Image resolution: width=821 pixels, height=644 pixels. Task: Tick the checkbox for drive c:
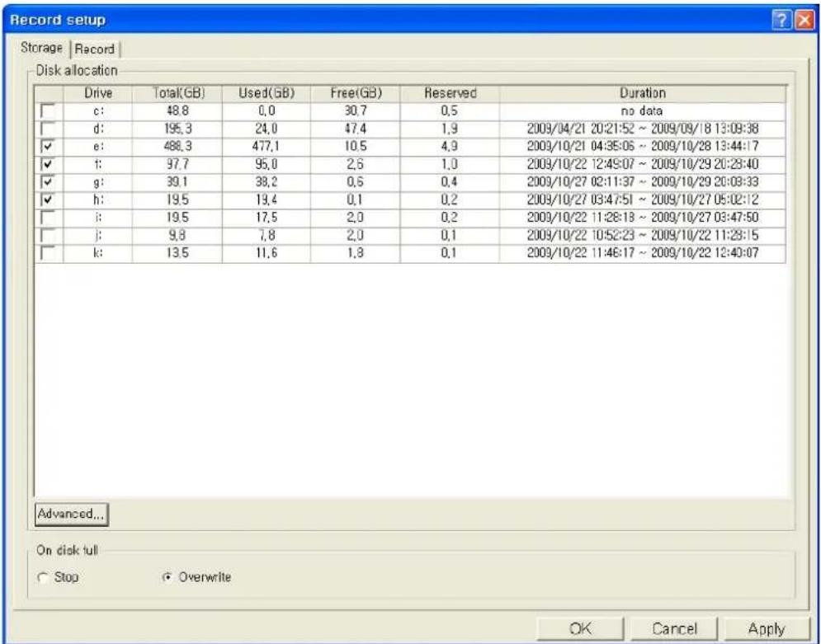tap(48, 111)
